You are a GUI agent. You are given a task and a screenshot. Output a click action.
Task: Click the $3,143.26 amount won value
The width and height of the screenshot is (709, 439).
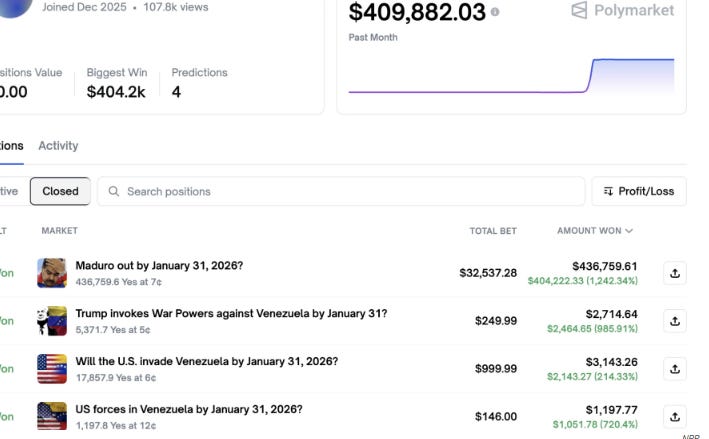[x=611, y=362]
